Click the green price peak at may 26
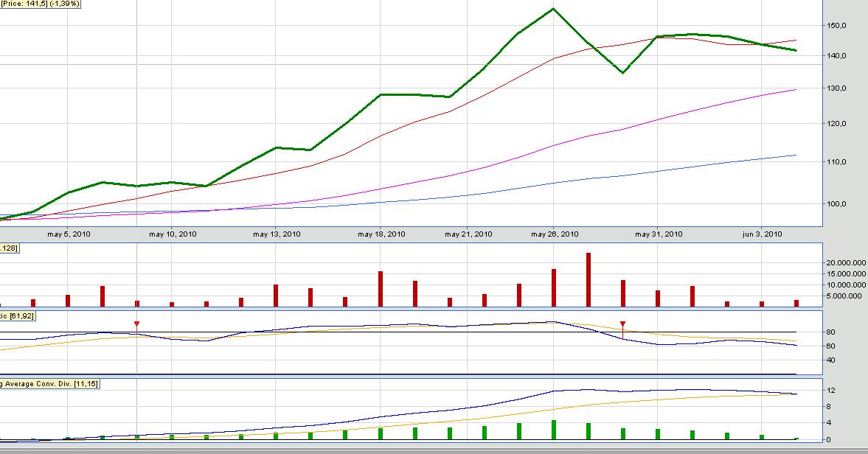This screenshot has width=868, height=454. (554, 10)
